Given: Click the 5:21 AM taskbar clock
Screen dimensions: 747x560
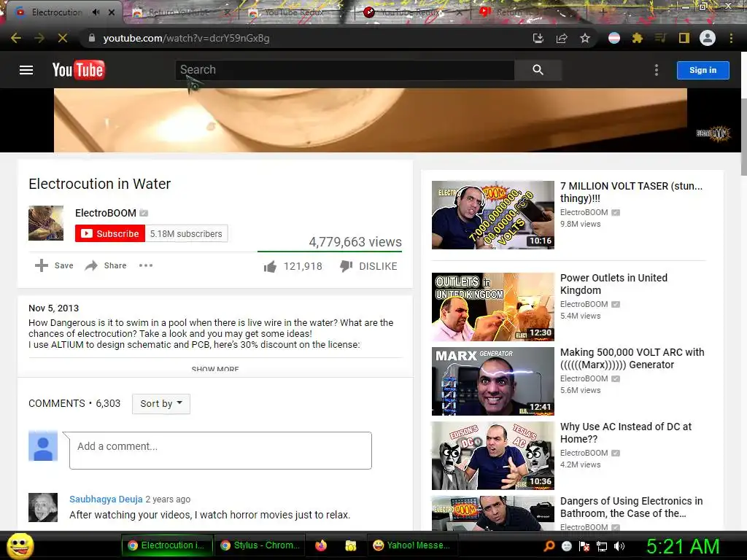Looking at the screenshot, I should (683, 546).
